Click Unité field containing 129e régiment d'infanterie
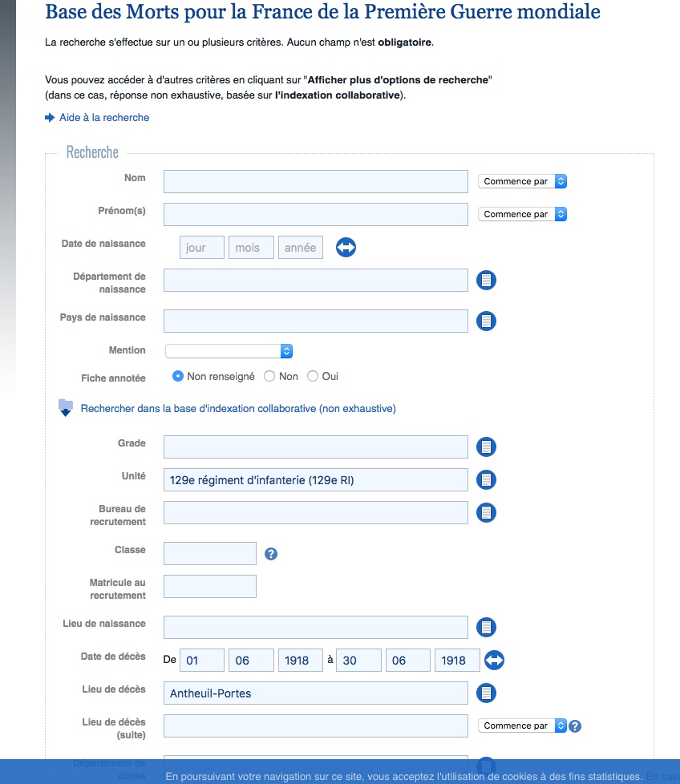Viewport: 680px width, 784px height. tap(315, 480)
